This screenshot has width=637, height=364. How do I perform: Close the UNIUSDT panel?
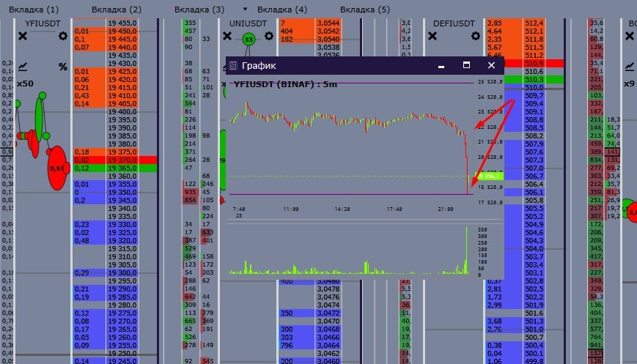click(x=227, y=36)
